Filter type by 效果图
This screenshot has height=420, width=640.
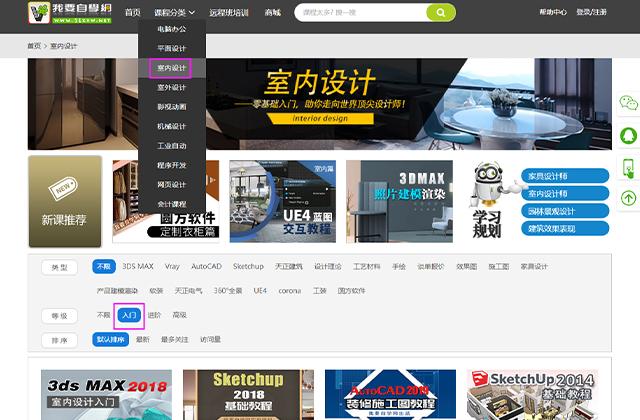[467, 266]
